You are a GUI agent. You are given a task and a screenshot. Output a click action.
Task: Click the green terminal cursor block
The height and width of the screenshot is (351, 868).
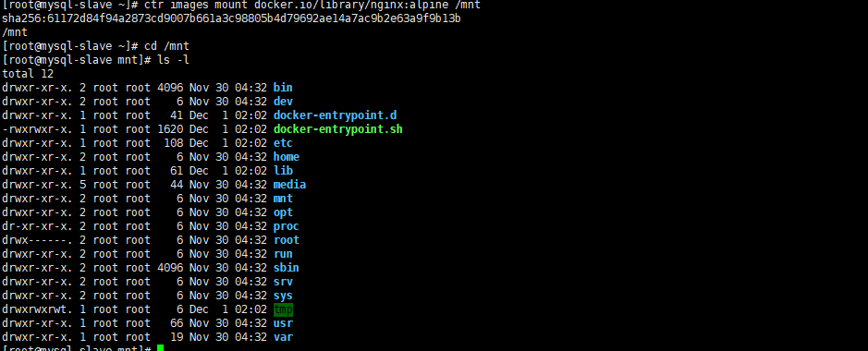coord(161,347)
